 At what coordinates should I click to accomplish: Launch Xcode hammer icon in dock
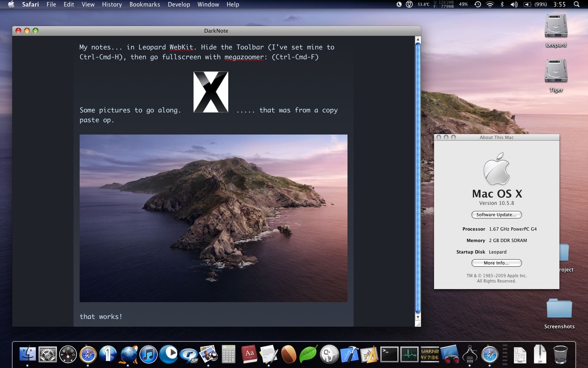pyautogui.click(x=349, y=354)
